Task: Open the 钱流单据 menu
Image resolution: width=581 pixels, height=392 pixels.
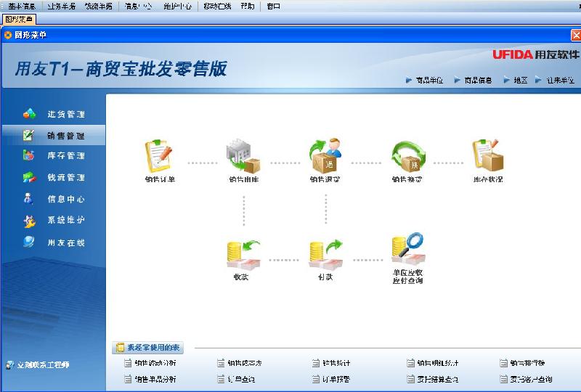Action: point(98,7)
